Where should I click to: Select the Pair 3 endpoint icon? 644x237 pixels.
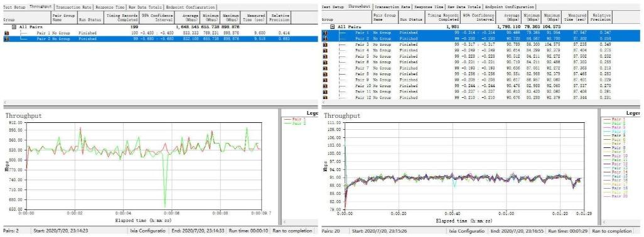[x=325, y=44]
